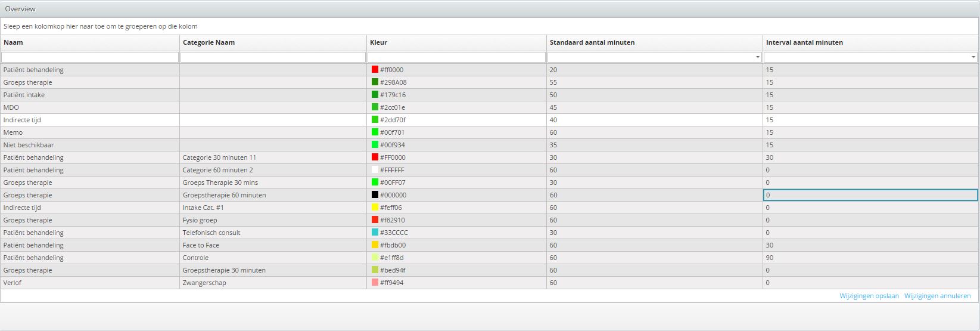Click the swatch beside #00FF07
This screenshot has width=980, height=331.
(375, 182)
